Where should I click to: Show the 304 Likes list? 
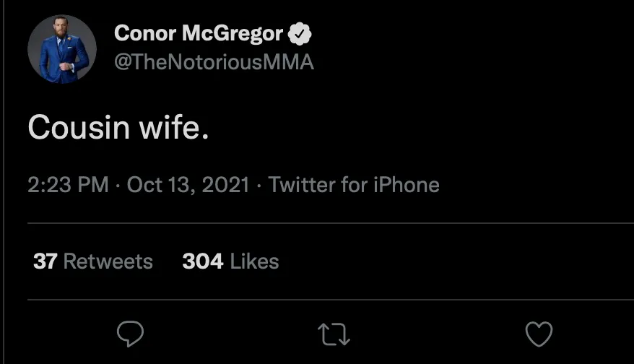230,261
